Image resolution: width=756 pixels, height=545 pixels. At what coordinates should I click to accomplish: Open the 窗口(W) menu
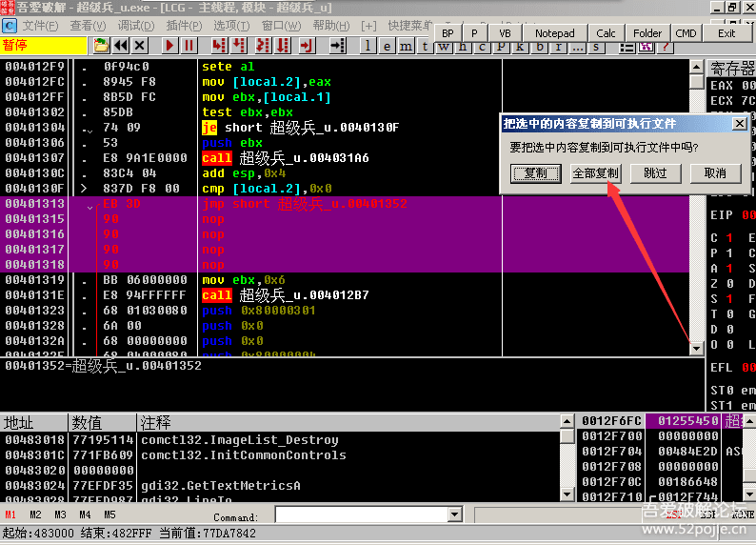(x=281, y=25)
